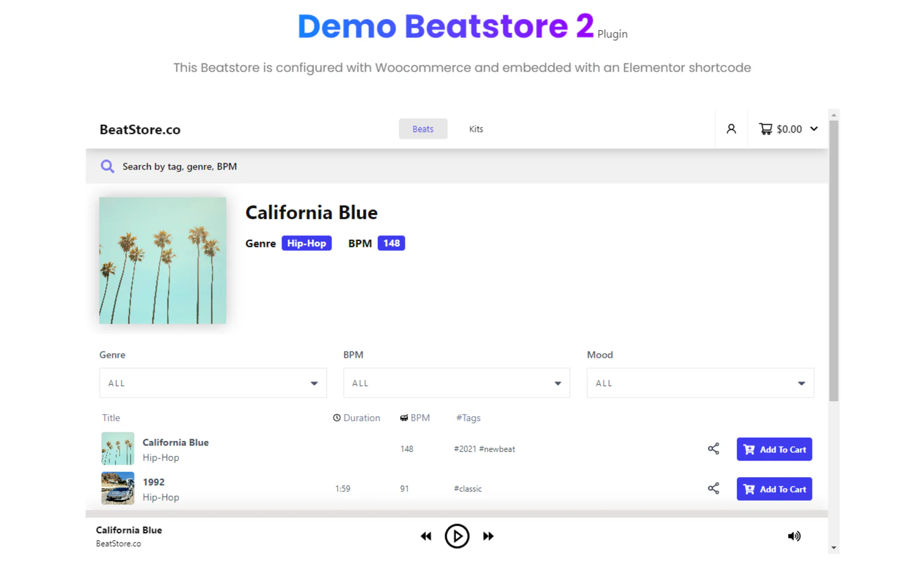Click the 1992 beat album thumbnail
The image size is (924, 569).
coord(117,488)
